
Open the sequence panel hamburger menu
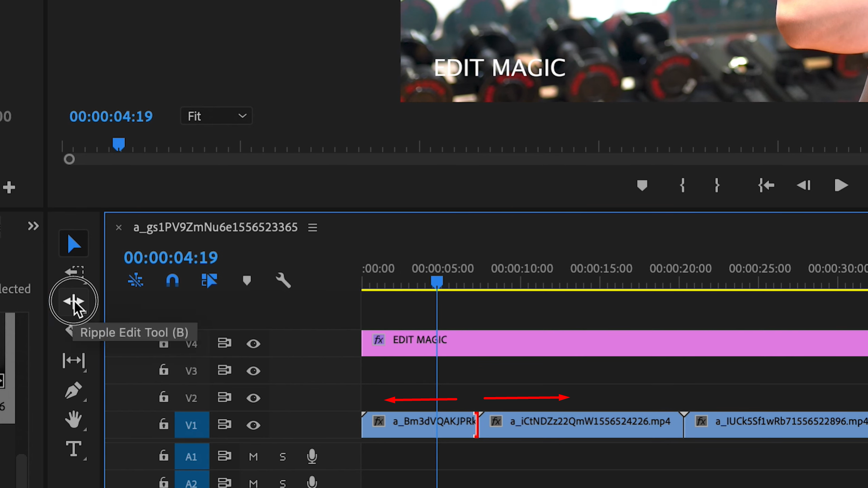click(312, 227)
